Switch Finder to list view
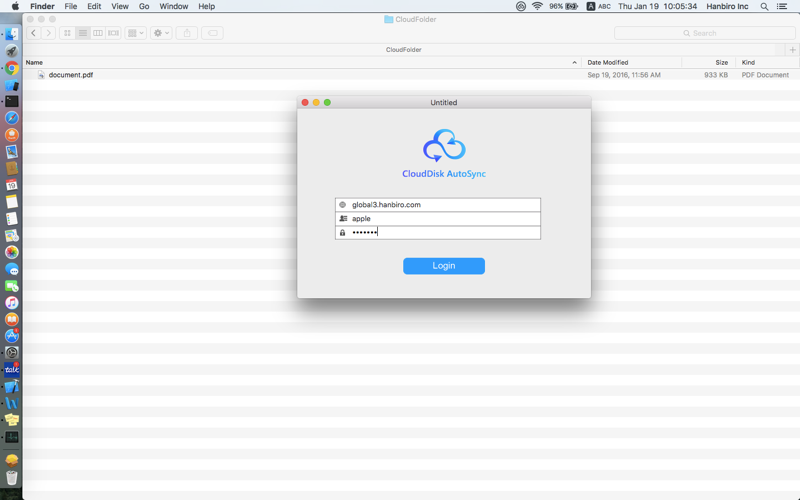The image size is (800, 500). click(x=82, y=33)
